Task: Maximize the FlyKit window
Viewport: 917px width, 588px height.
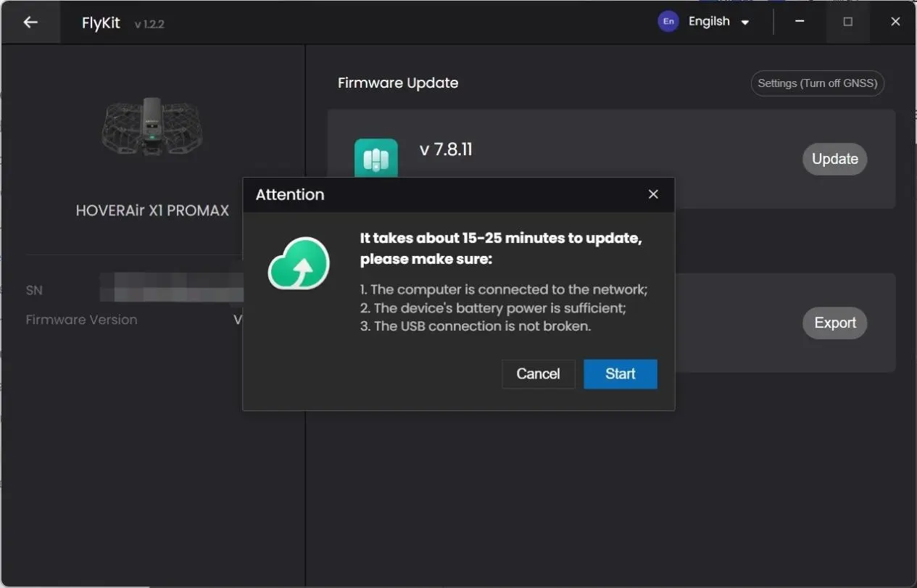Action: click(x=847, y=22)
